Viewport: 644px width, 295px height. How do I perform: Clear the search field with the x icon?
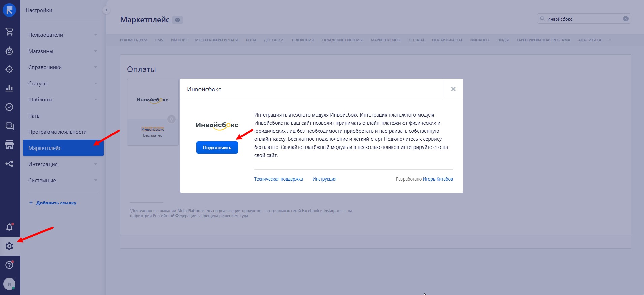point(625,19)
